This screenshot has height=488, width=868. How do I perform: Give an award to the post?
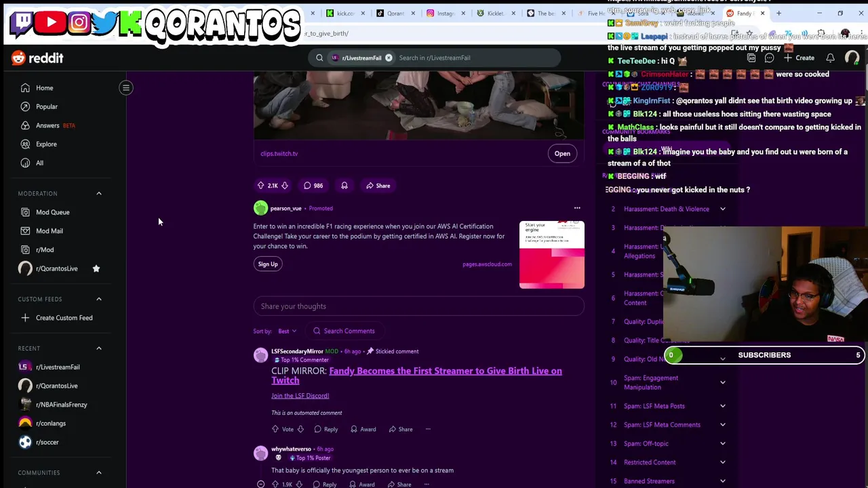click(344, 186)
